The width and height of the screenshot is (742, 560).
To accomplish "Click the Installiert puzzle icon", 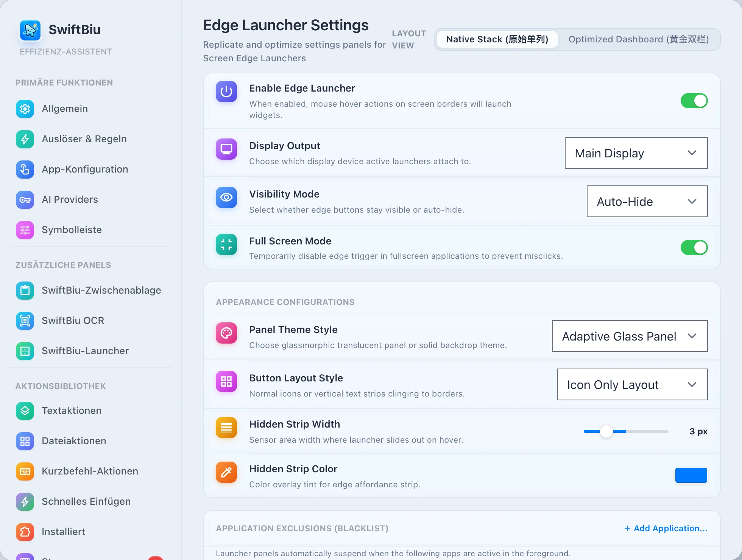I will (25, 532).
